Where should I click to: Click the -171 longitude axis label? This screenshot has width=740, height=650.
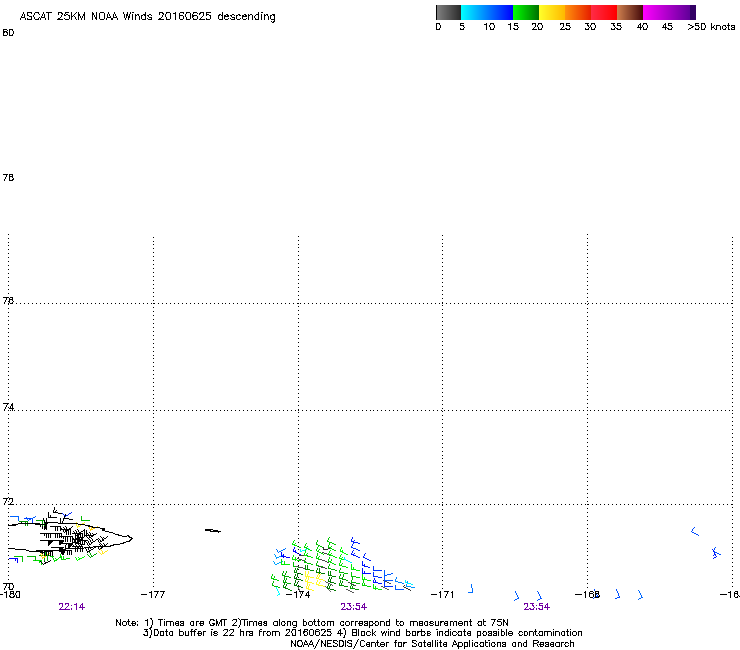[x=443, y=594]
